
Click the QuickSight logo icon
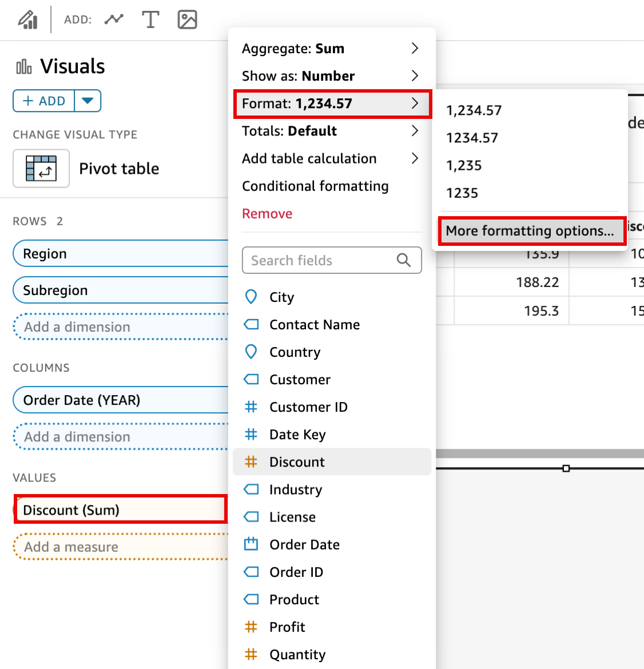click(x=27, y=18)
